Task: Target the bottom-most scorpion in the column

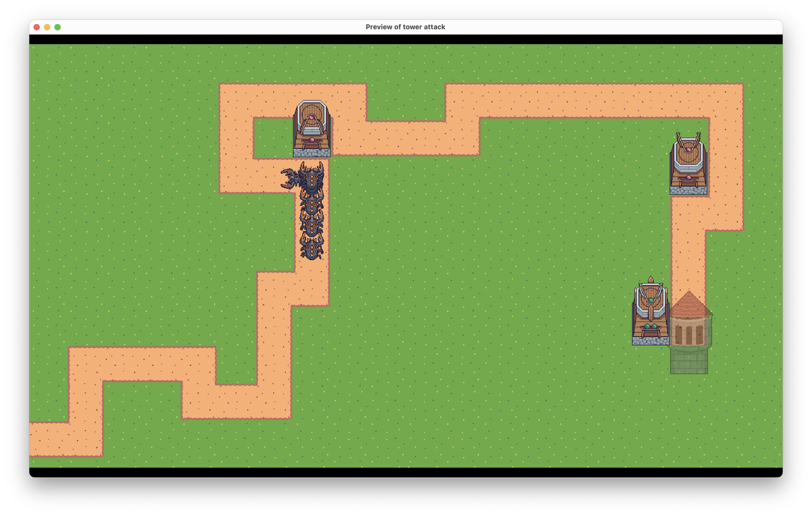Action: coord(312,248)
